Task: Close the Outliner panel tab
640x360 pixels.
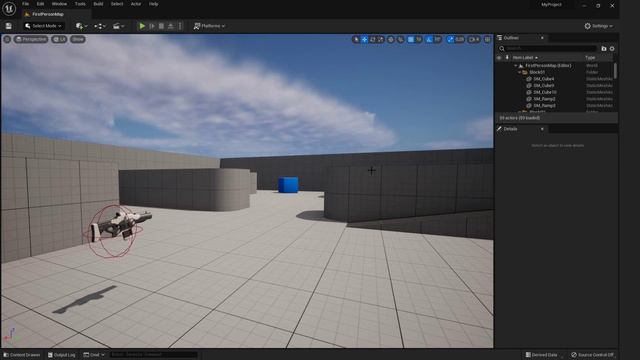Action: tap(542, 38)
